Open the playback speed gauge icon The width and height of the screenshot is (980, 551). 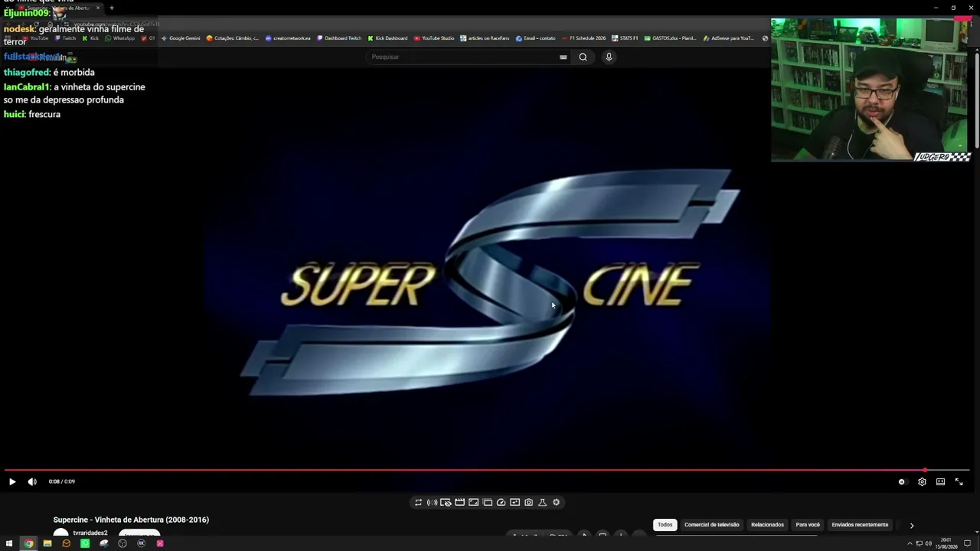501,502
